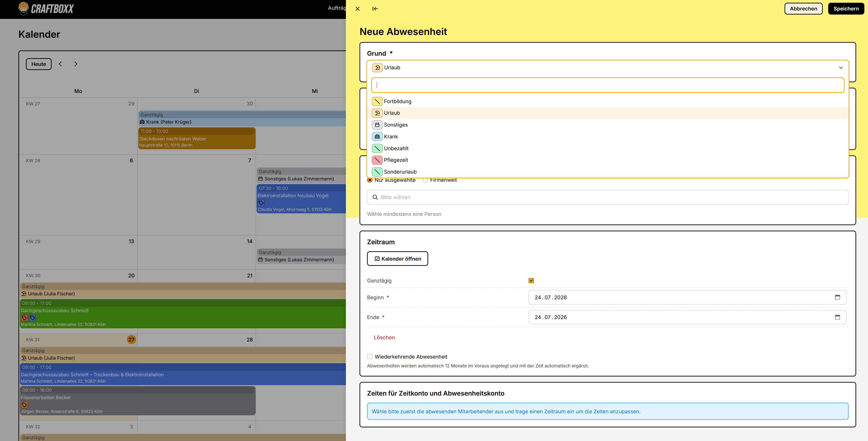Click the green Unbezahlt color icon

pyautogui.click(x=377, y=148)
